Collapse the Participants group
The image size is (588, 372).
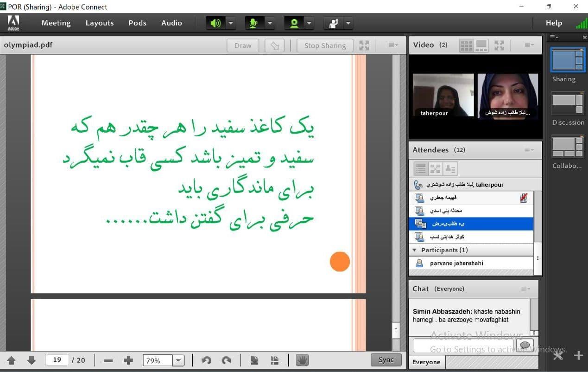415,250
